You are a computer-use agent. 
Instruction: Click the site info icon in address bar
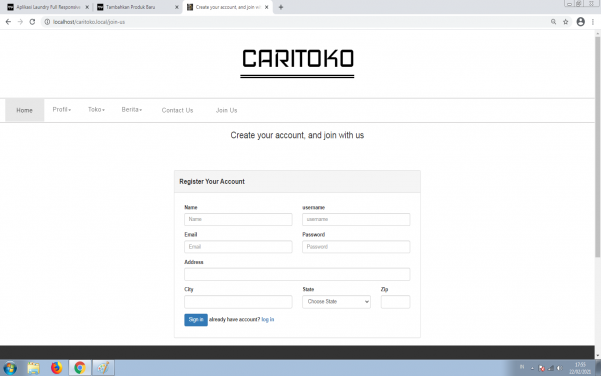[47, 22]
